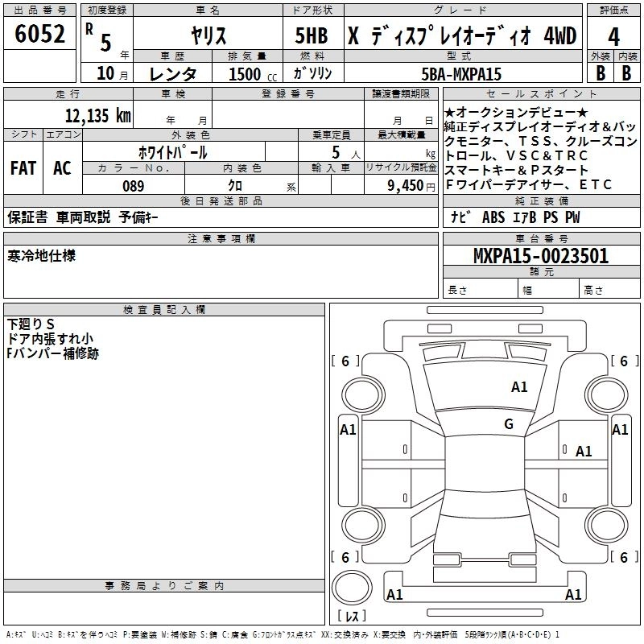The image size is (644, 644).
Task: Click the セールスポイント header
Action: pyautogui.click(x=541, y=93)
